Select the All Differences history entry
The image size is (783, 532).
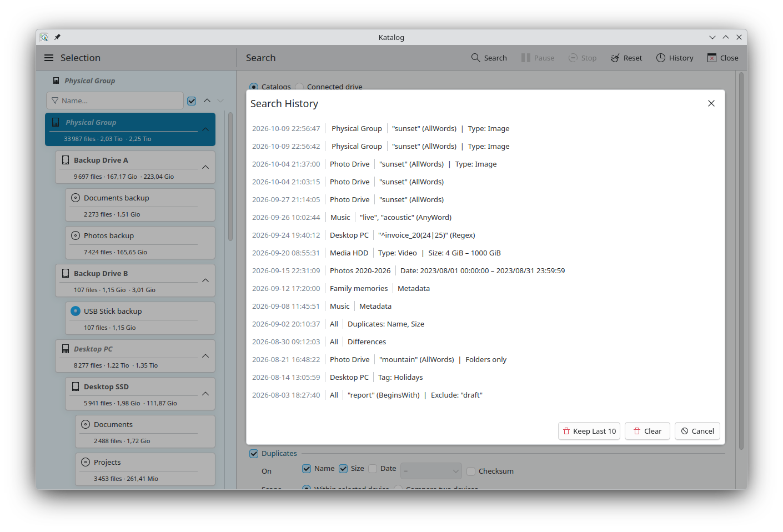tap(485, 342)
